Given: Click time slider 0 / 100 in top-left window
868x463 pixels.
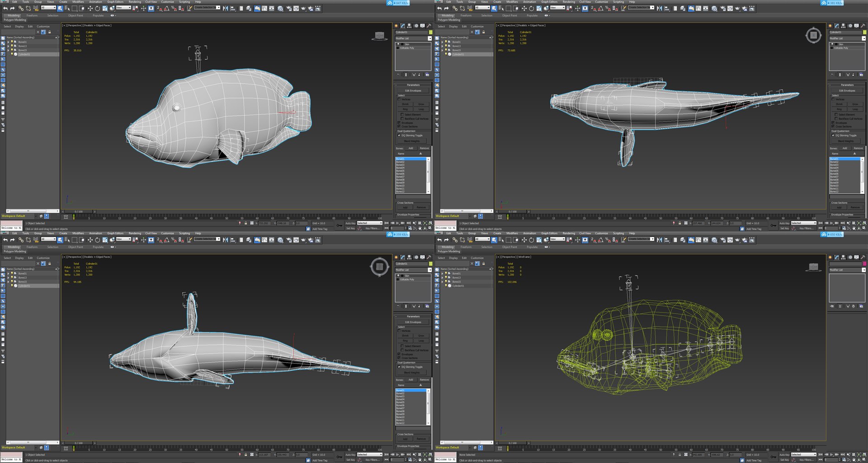Looking at the screenshot, I should (79, 211).
